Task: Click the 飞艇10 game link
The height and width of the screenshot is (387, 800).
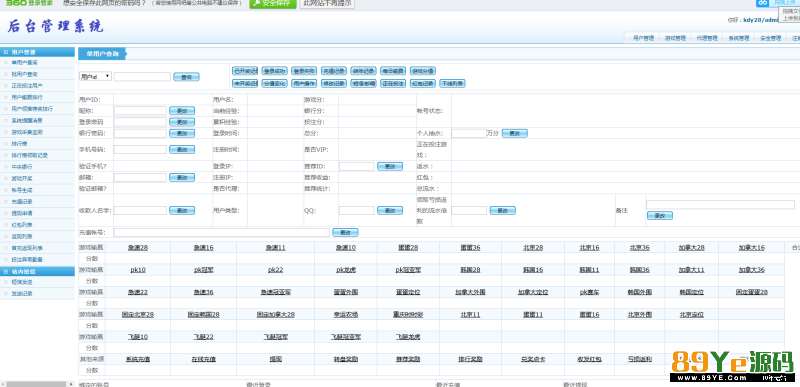Action: coord(138,337)
